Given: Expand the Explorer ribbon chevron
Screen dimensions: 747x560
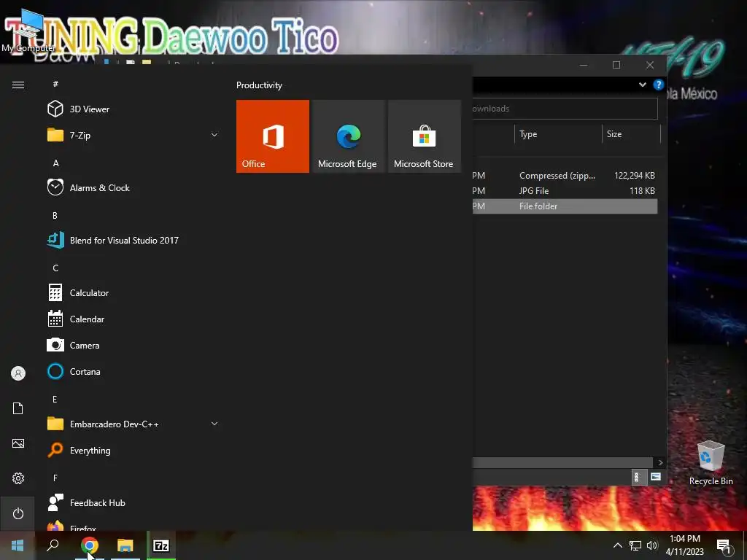Looking at the screenshot, I should pos(642,85).
